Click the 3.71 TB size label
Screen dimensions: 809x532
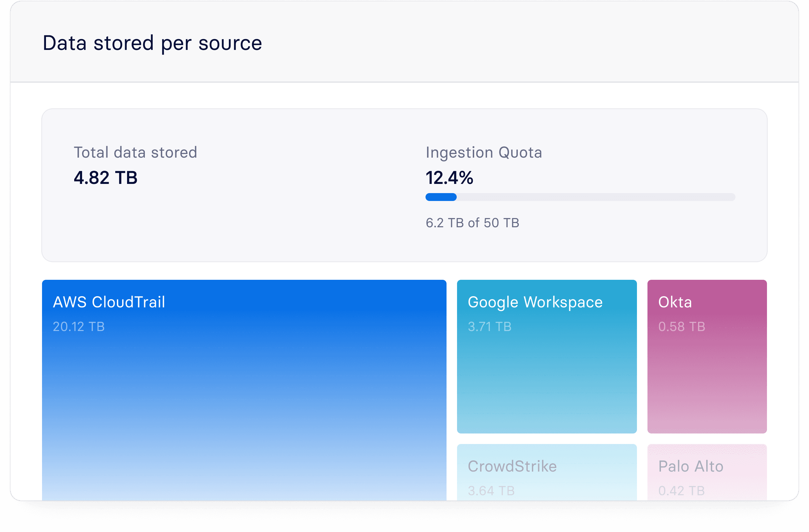pyautogui.click(x=490, y=327)
